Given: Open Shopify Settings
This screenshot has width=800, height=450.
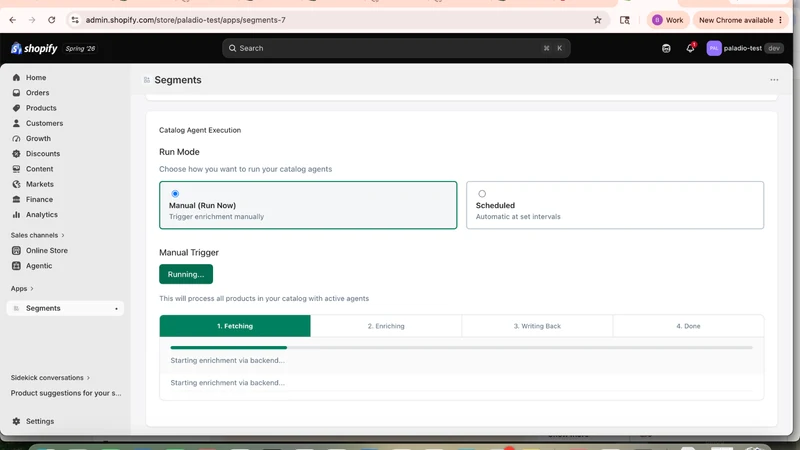Looking at the screenshot, I should pyautogui.click(x=40, y=421).
